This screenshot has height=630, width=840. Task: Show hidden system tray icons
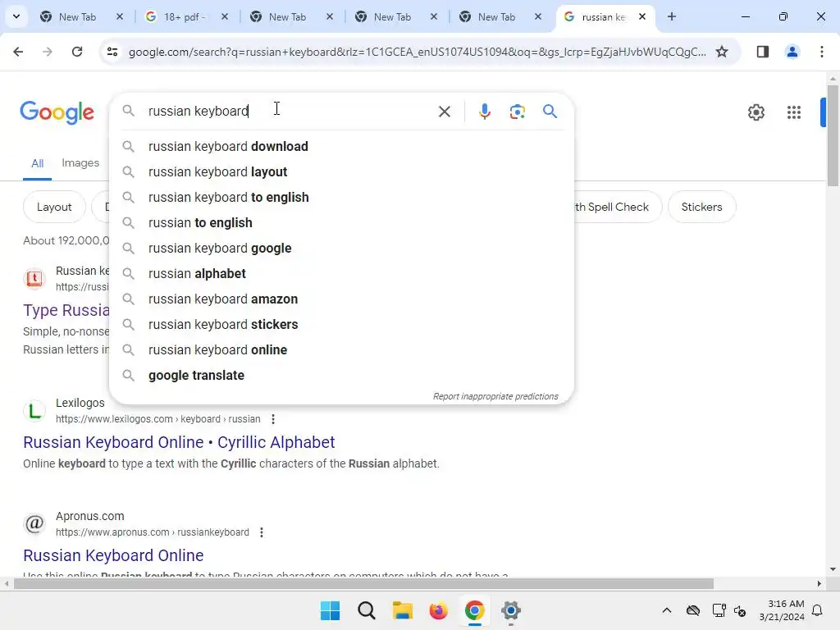pos(666,610)
